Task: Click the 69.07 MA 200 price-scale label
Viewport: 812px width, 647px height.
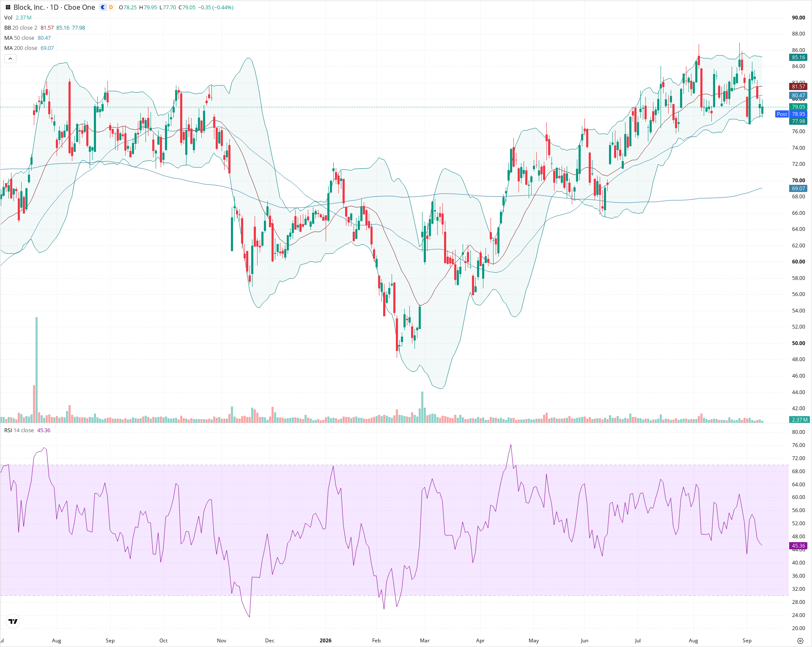Action: 798,189
